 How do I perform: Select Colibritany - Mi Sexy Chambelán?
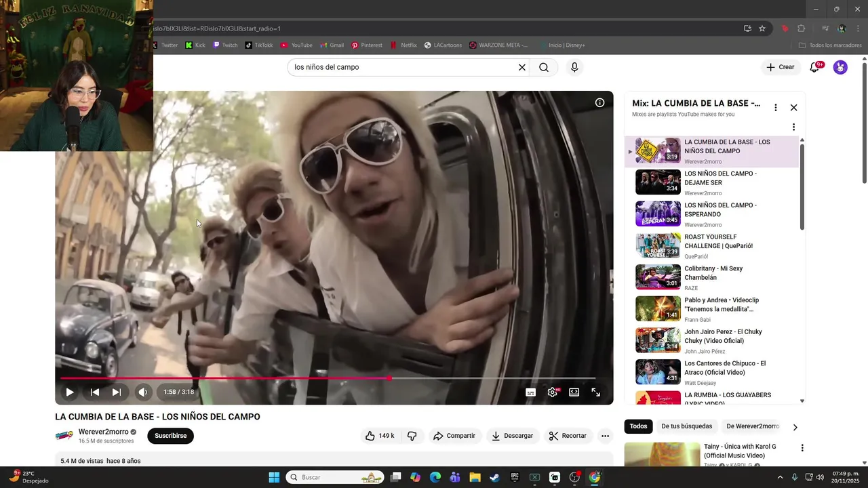pos(712,278)
